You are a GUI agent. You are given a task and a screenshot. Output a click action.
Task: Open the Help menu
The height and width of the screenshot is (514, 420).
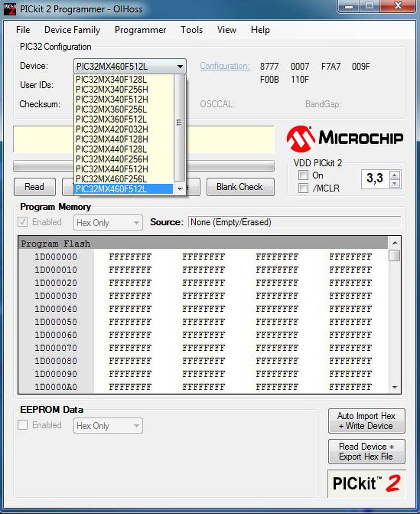(x=260, y=30)
